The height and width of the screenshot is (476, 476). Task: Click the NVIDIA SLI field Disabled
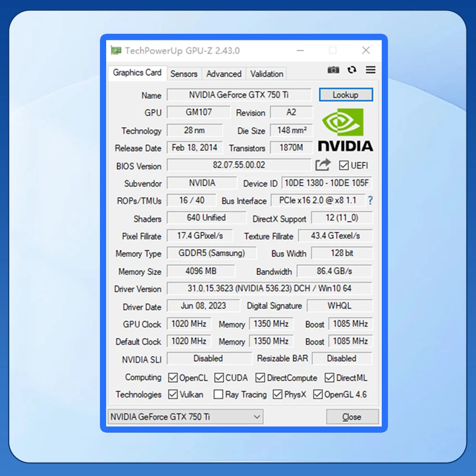pos(209,358)
